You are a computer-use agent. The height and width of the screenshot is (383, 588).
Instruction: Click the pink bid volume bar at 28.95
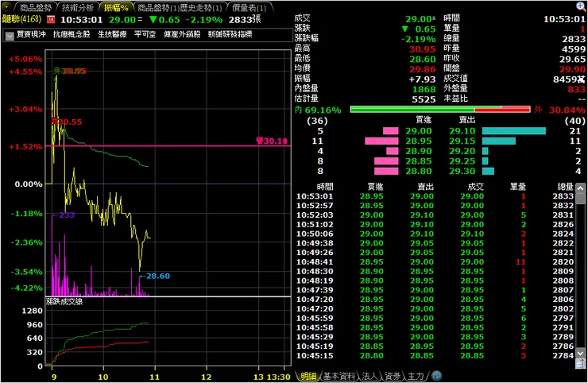pos(381,141)
